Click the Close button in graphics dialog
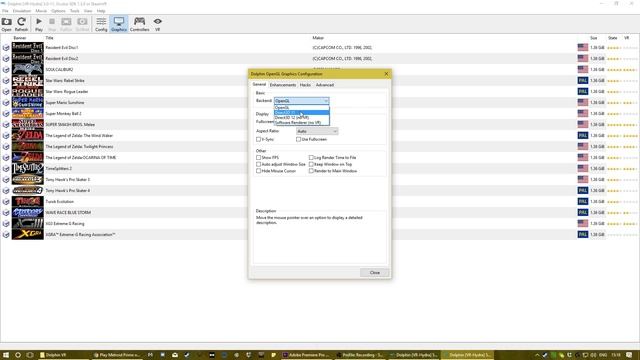640x360 pixels. coord(374,272)
